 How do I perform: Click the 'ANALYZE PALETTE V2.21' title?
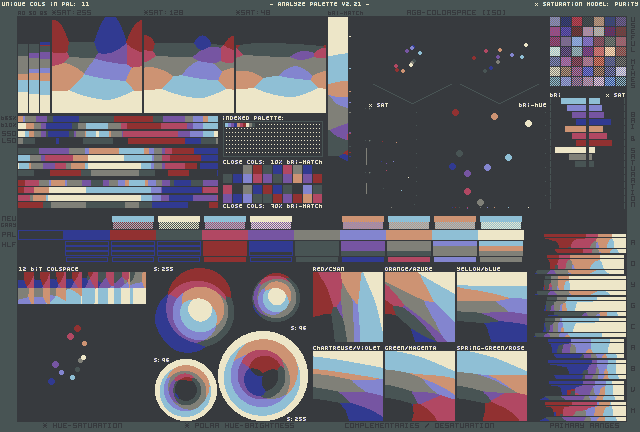(320, 4)
